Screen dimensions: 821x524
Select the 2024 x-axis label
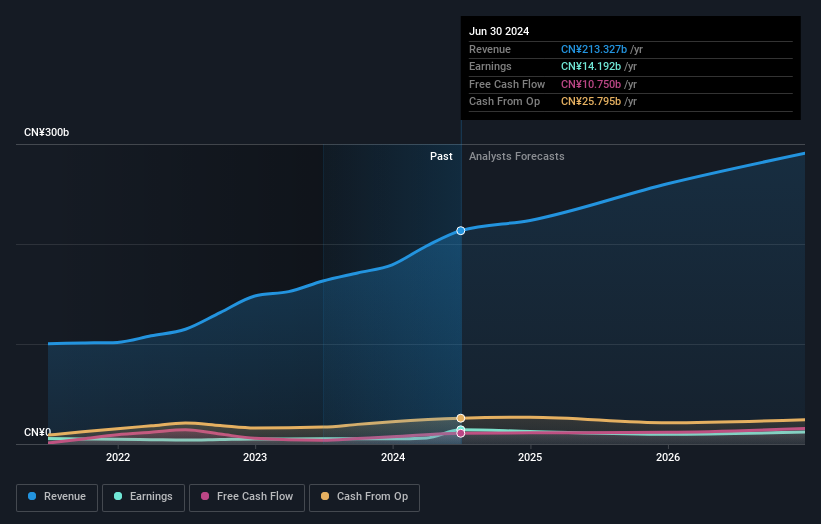tap(393, 458)
